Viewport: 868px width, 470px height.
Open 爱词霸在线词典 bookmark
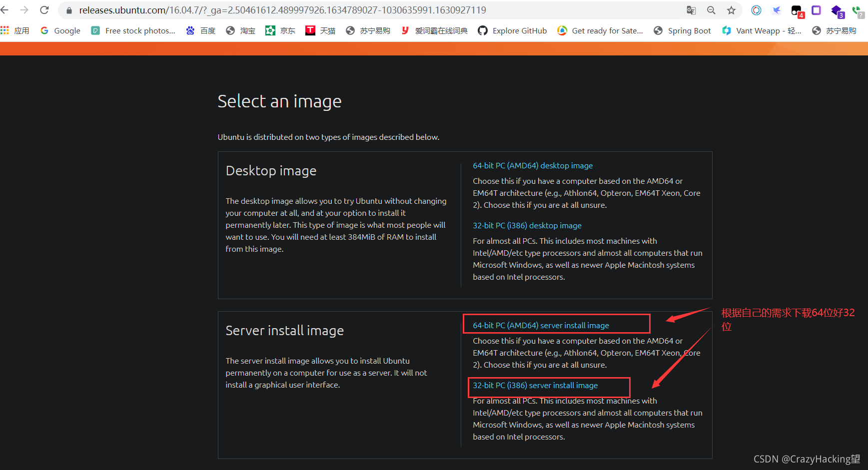click(x=434, y=30)
